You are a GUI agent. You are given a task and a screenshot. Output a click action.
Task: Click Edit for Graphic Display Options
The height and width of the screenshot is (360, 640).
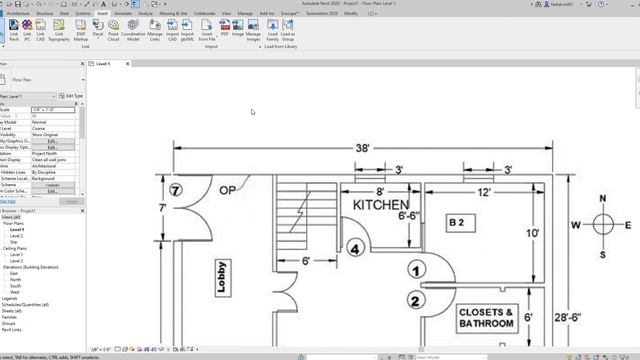tap(53, 147)
